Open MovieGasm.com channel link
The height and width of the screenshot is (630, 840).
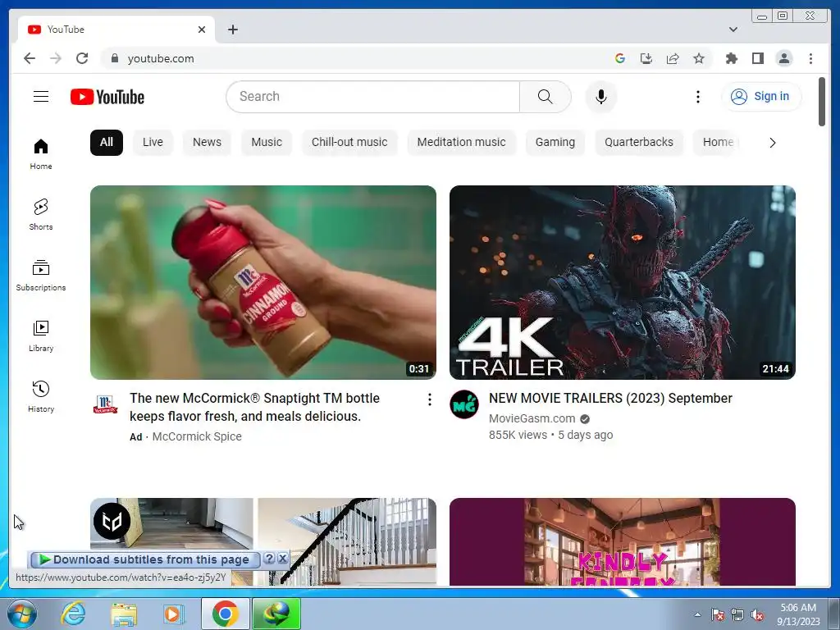click(x=532, y=418)
